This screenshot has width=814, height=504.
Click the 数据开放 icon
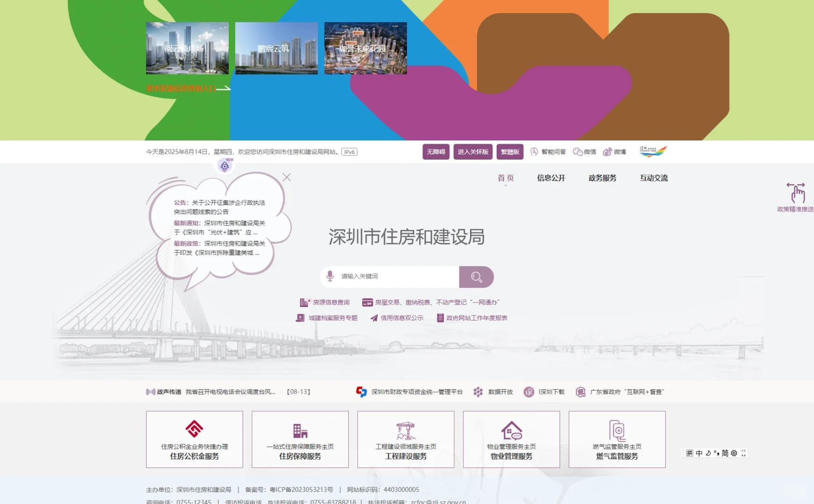point(478,392)
